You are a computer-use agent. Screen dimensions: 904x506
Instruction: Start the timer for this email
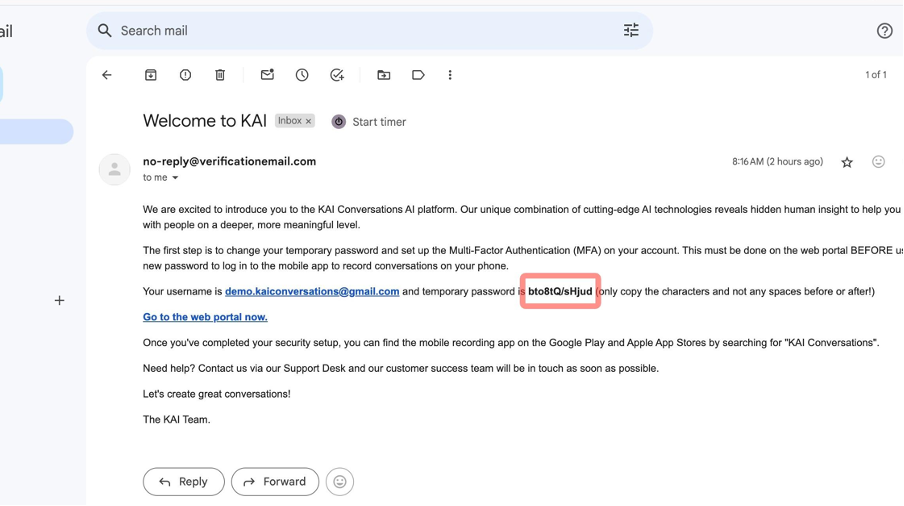click(369, 122)
